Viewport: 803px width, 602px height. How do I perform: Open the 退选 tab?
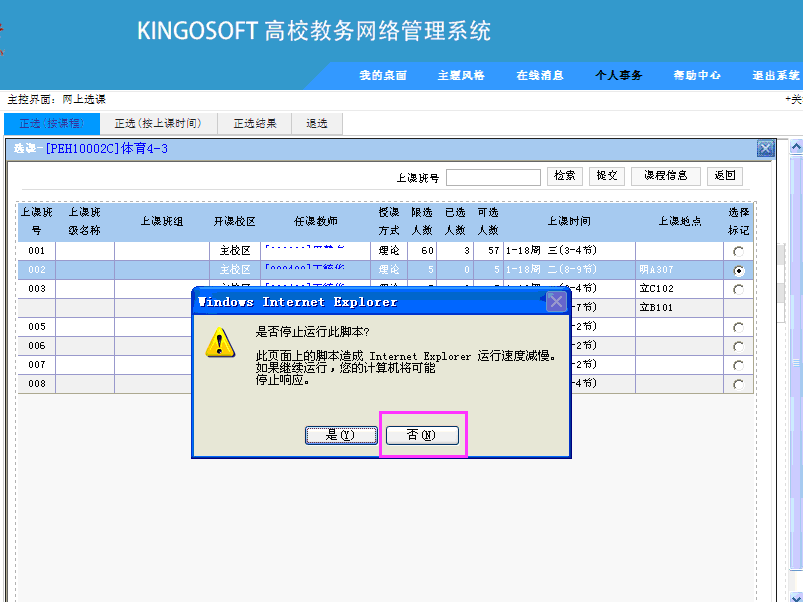click(317, 124)
